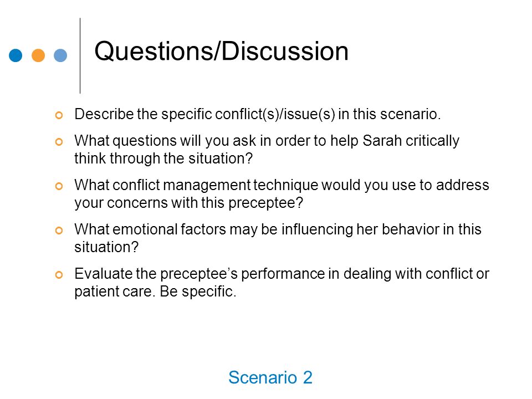This screenshot has height=399, width=532.
Task: Click 'think through the situation?' text
Action: click(163, 158)
